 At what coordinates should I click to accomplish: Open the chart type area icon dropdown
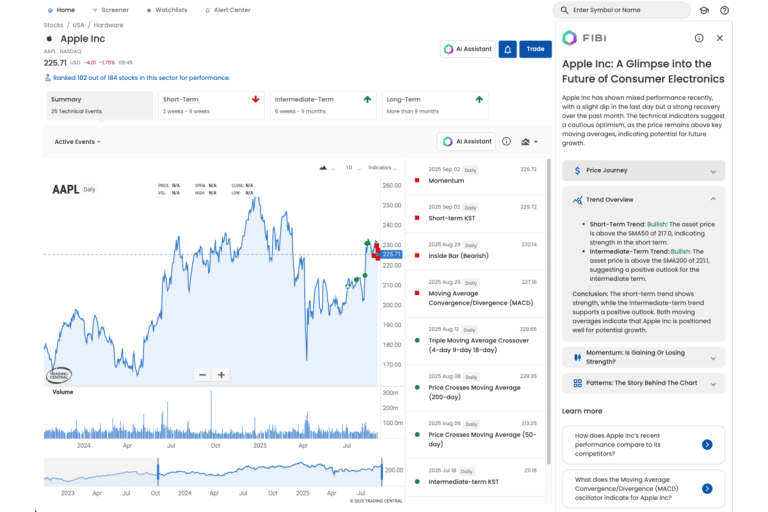pyautogui.click(x=326, y=168)
